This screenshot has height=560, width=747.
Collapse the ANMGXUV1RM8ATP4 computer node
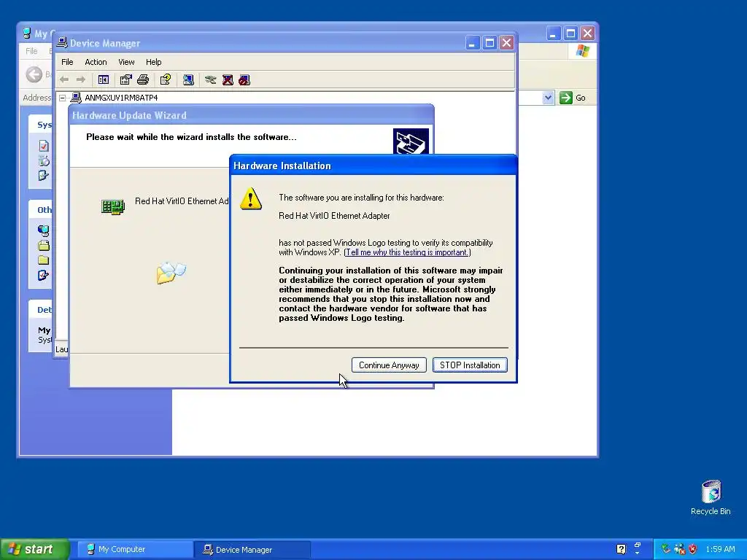click(63, 98)
